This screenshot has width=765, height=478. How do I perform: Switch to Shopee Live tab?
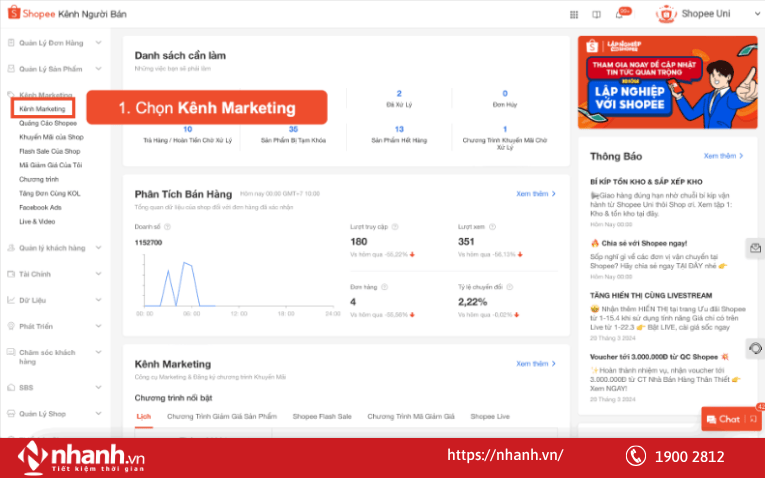pos(490,417)
